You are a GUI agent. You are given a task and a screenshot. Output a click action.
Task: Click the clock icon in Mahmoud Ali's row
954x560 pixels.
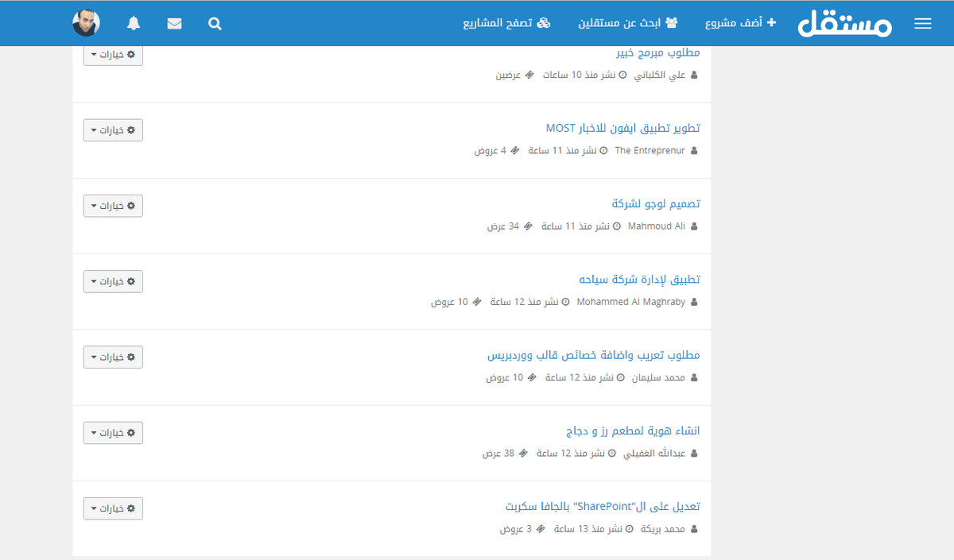(617, 226)
